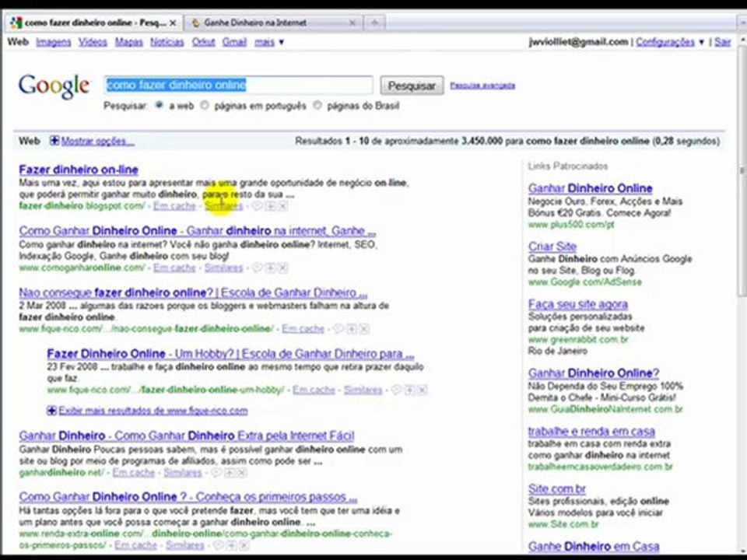The width and height of the screenshot is (747, 560).
Task: Click the search query input field
Action: pyautogui.click(x=238, y=86)
